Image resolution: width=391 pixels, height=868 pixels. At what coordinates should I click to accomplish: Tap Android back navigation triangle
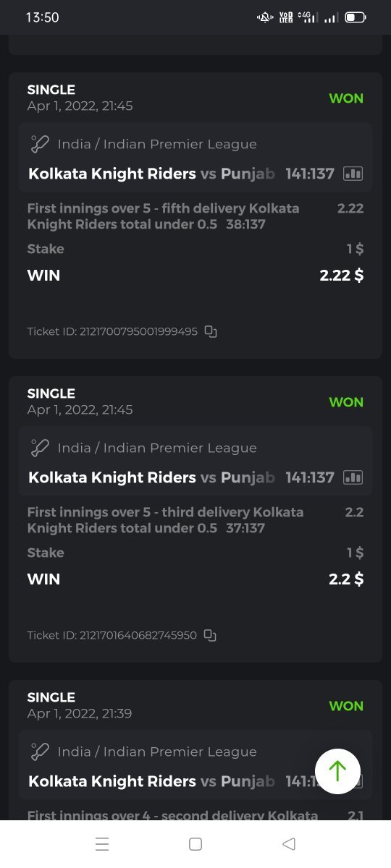(x=288, y=844)
